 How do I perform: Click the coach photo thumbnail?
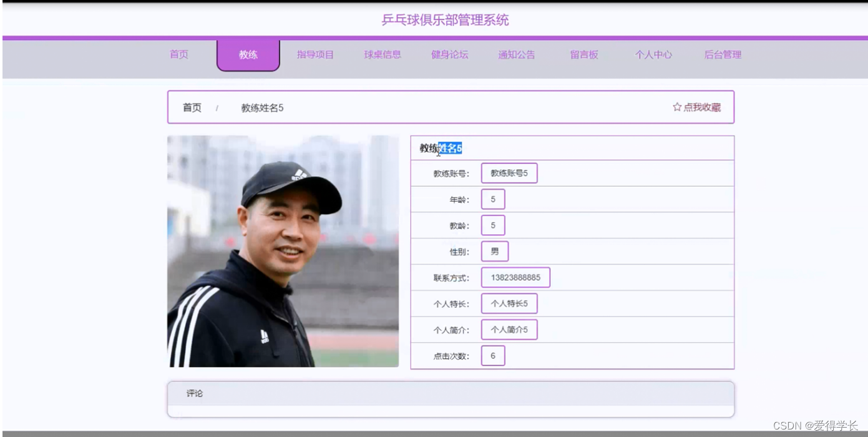[x=283, y=251]
